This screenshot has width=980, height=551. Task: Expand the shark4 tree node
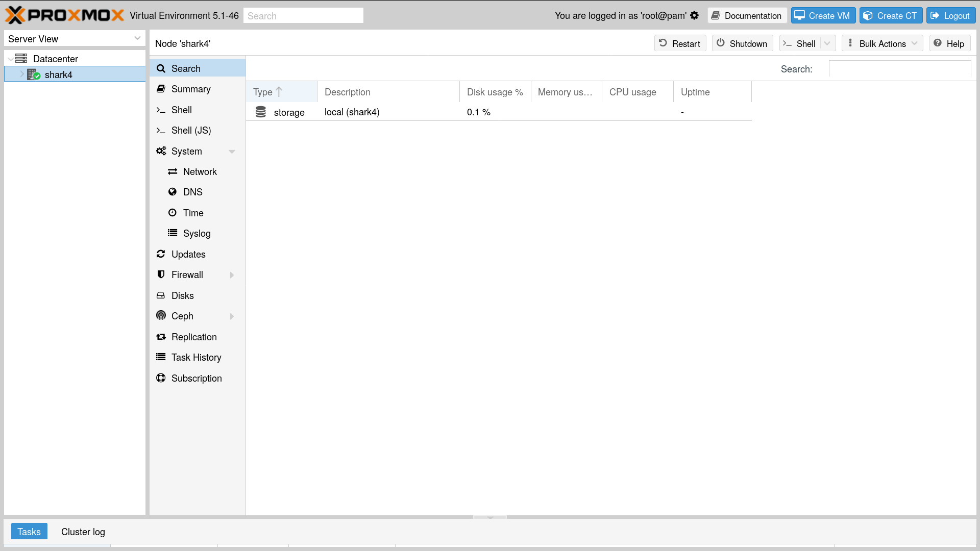(22, 74)
